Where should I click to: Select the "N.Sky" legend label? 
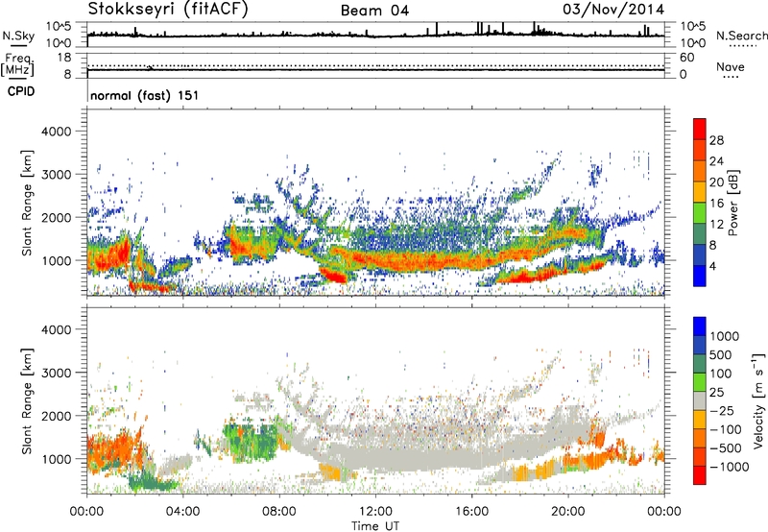click(x=18, y=36)
